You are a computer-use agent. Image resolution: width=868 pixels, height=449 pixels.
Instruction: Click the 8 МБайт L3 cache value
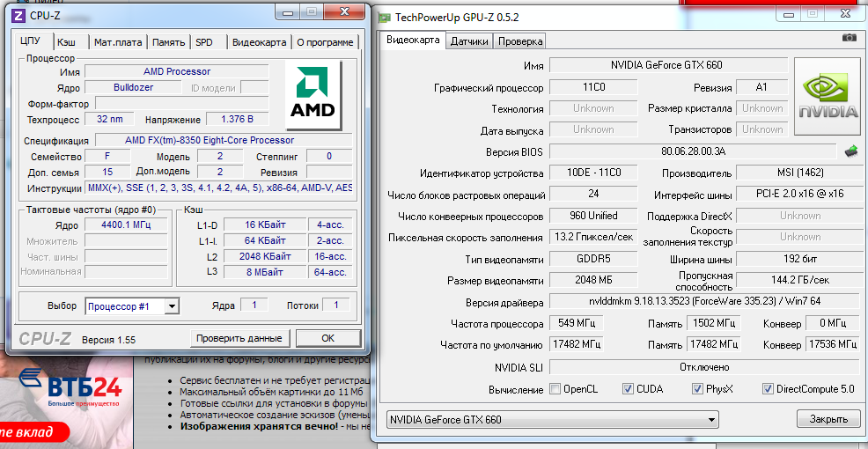[265, 272]
